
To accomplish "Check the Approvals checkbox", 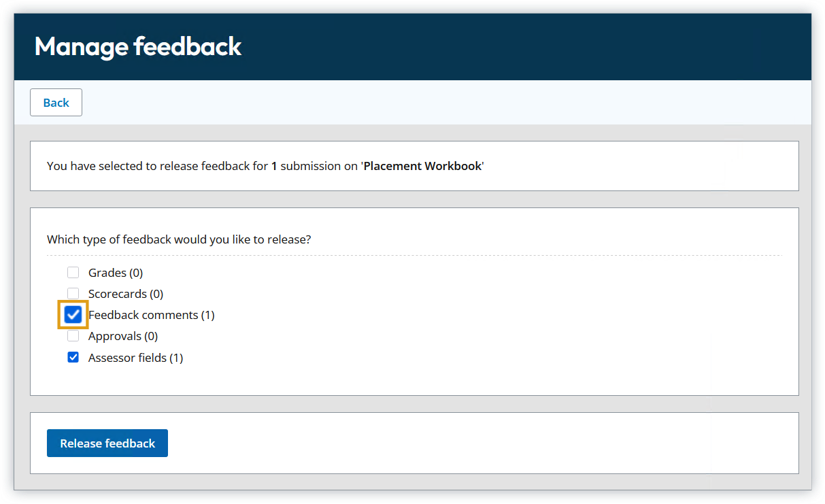I will tap(73, 336).
